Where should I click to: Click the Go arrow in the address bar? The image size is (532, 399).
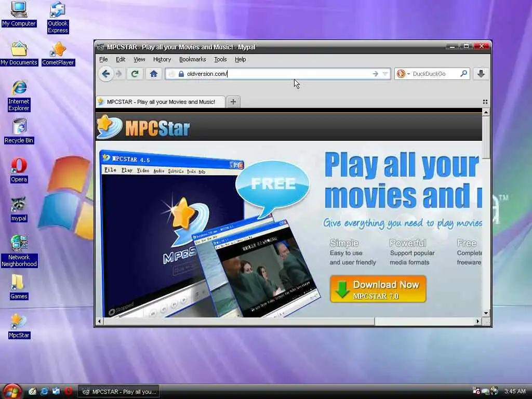click(375, 74)
